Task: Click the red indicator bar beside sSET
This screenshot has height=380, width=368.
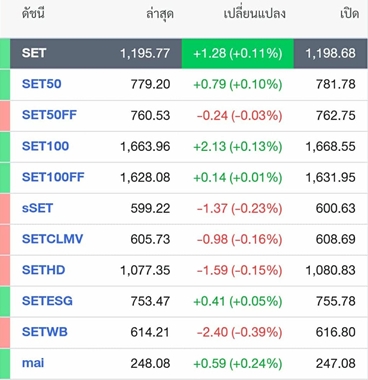Action: pos(5,209)
